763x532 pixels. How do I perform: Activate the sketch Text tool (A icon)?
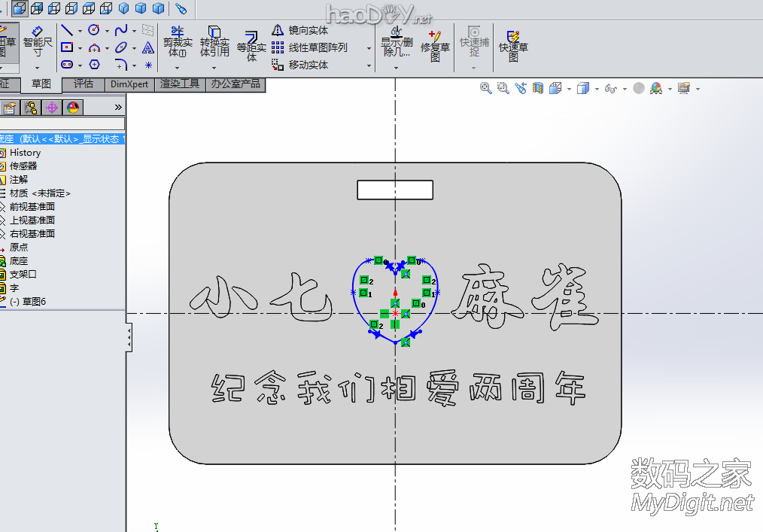tap(148, 48)
